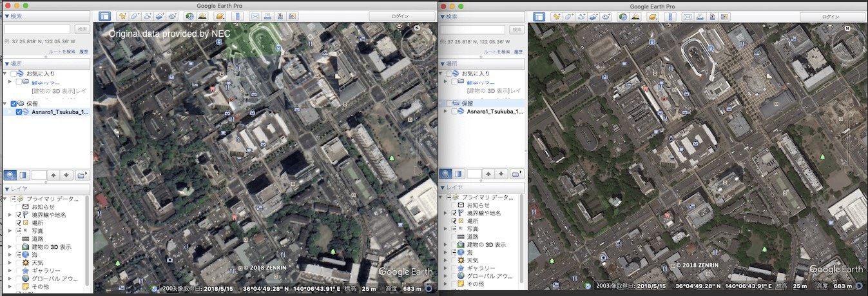Click the north compass indicator in left map
Screen dimensions: 868x296
coord(417,28)
